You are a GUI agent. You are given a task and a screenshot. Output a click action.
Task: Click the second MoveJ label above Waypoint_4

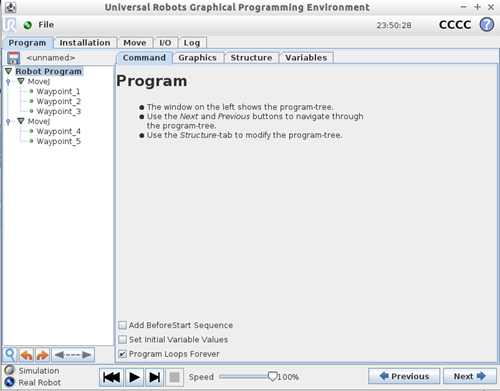pos(39,121)
